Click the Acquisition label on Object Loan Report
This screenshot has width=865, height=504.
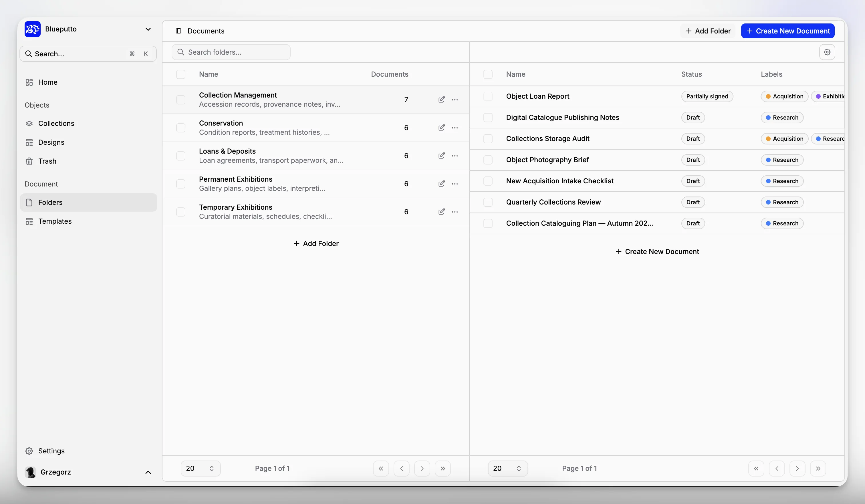[784, 96]
